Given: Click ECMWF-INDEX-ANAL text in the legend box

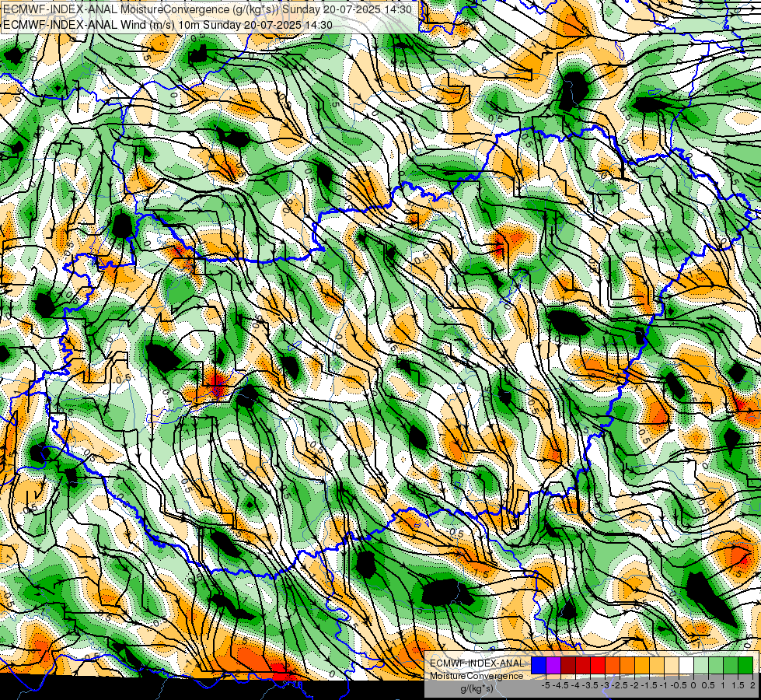Looking at the screenshot, I should tap(477, 663).
